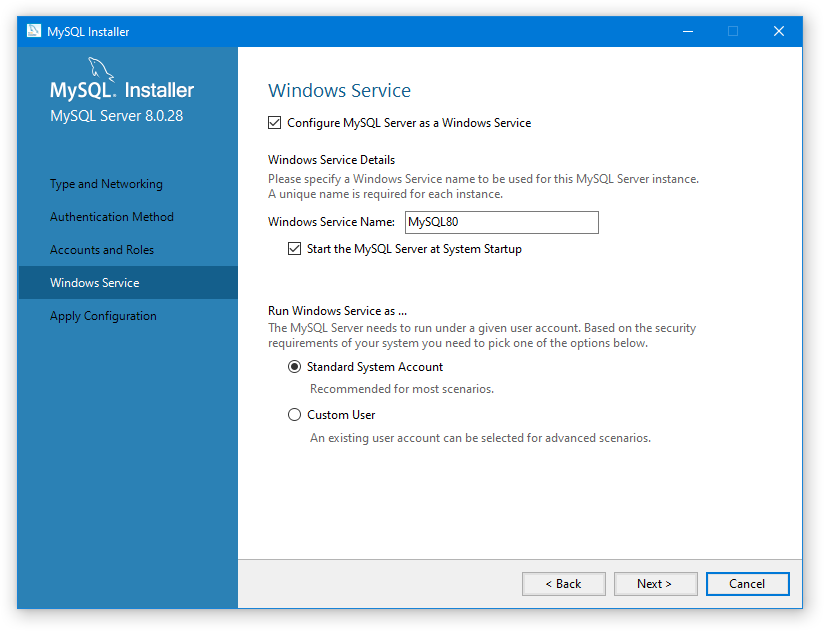Minimize the MySQL Installer window

(686, 31)
